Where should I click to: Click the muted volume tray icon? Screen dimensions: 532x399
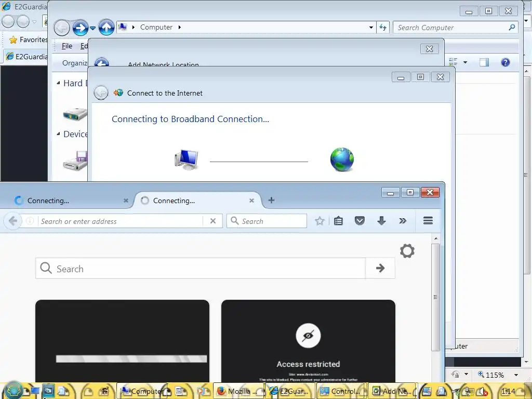tap(482, 392)
